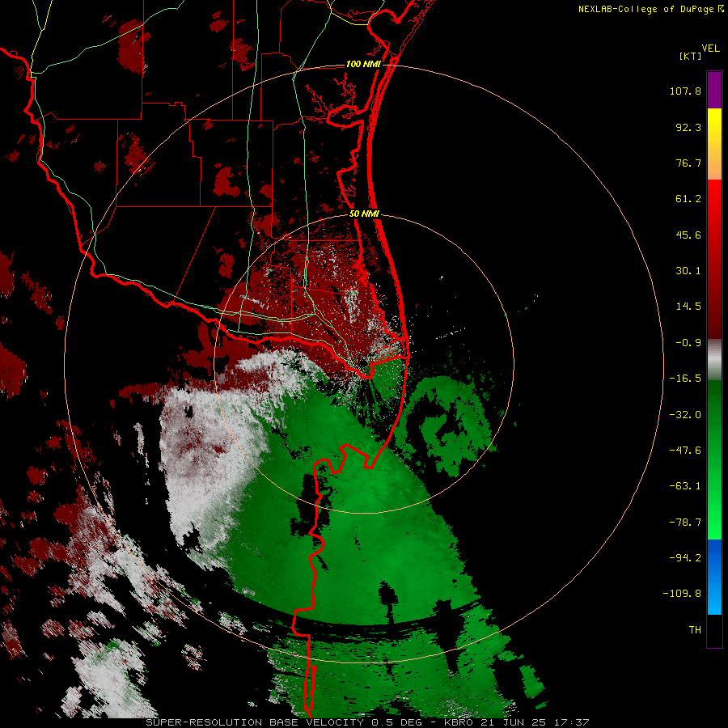This screenshot has width=728, height=728.
Task: Click the 50 NMI range ring label
Action: point(365,214)
